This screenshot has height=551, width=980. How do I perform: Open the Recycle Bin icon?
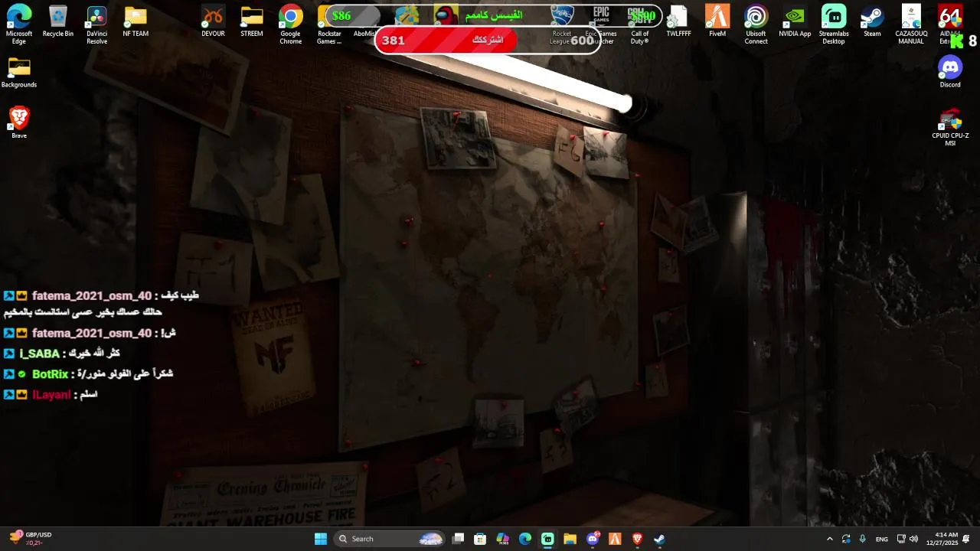point(58,21)
